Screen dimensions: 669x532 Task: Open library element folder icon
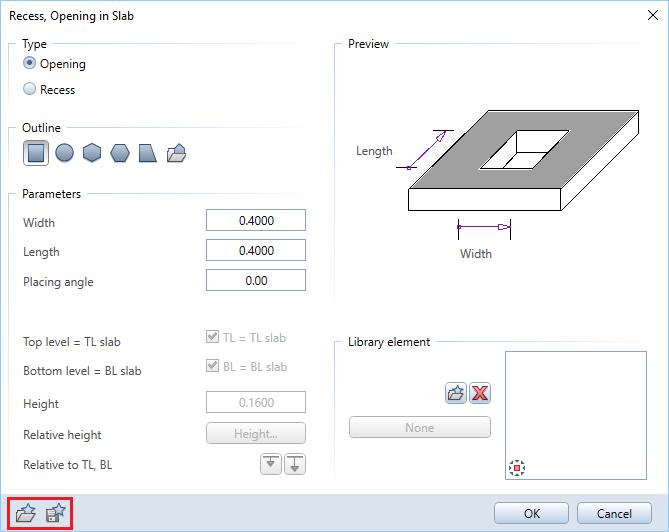click(x=456, y=393)
